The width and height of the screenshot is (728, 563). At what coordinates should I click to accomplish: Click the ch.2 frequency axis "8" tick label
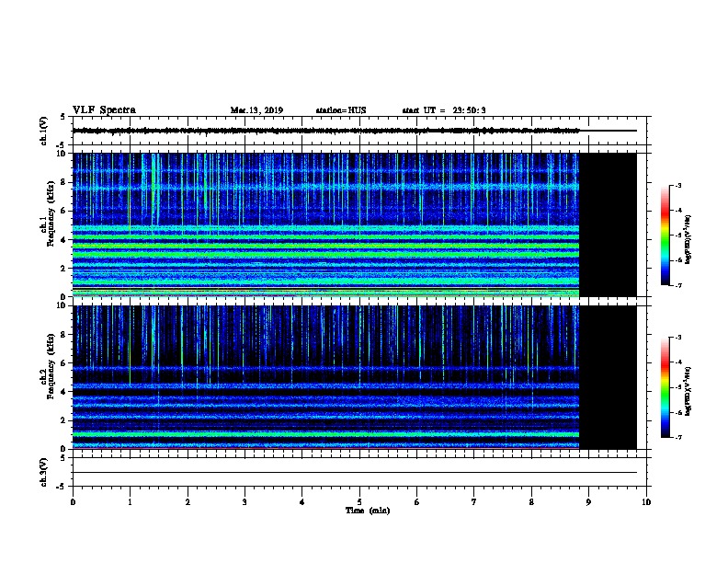click(x=65, y=335)
